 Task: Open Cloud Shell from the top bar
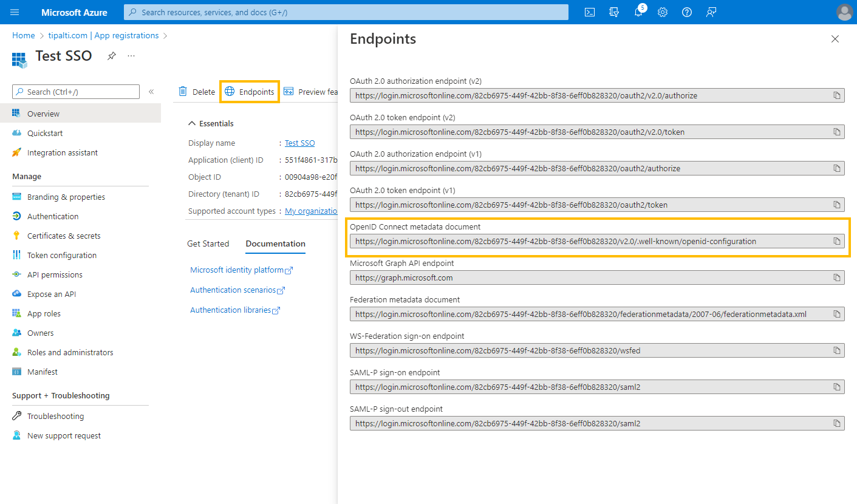tap(589, 12)
